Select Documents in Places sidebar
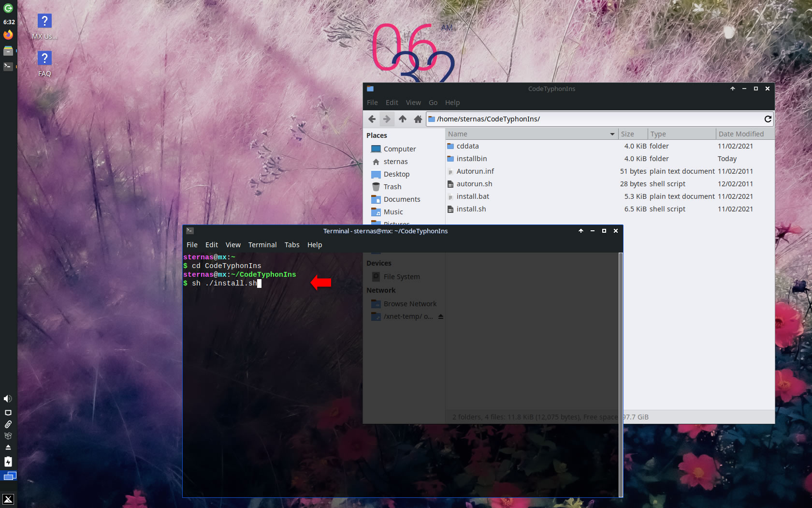Screen dimensions: 812x508 (404, 199)
